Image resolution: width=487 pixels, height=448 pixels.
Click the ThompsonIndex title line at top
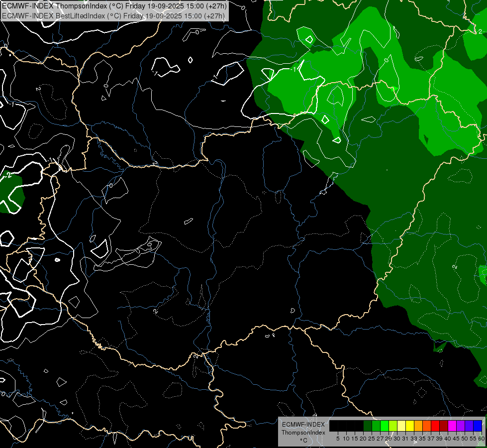point(114,6)
